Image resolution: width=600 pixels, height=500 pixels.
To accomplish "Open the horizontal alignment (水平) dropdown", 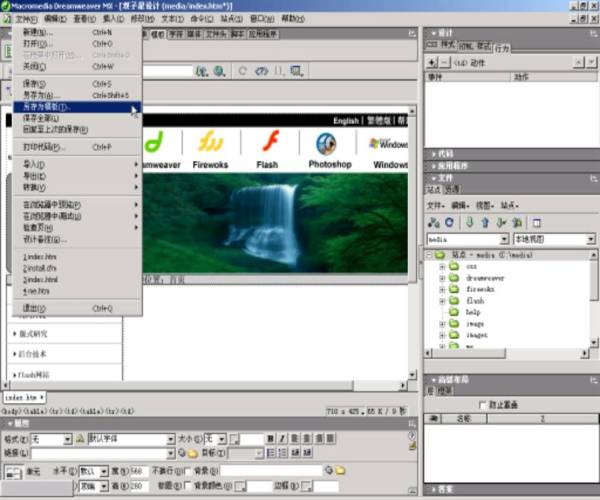I will click(x=104, y=471).
